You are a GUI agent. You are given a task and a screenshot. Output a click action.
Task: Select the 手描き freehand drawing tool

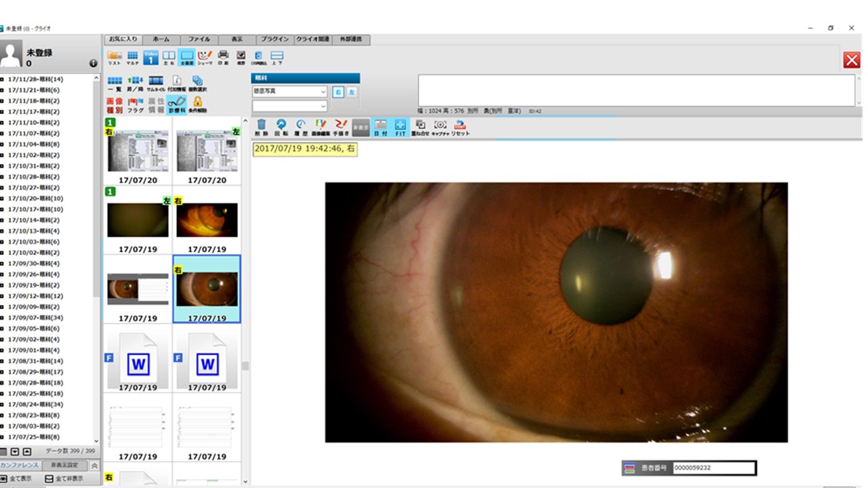coord(340,127)
